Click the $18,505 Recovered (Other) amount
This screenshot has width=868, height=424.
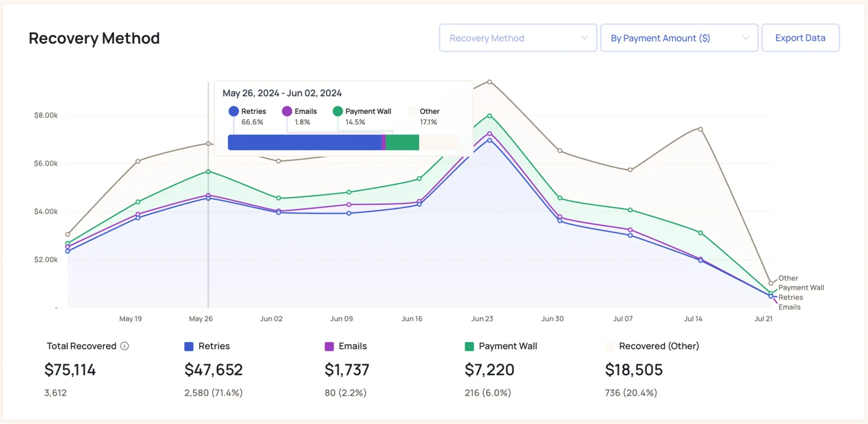(634, 370)
